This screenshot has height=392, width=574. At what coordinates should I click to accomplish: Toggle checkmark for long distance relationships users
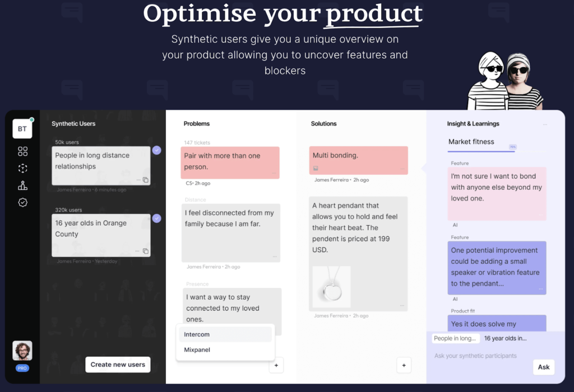[x=157, y=150]
